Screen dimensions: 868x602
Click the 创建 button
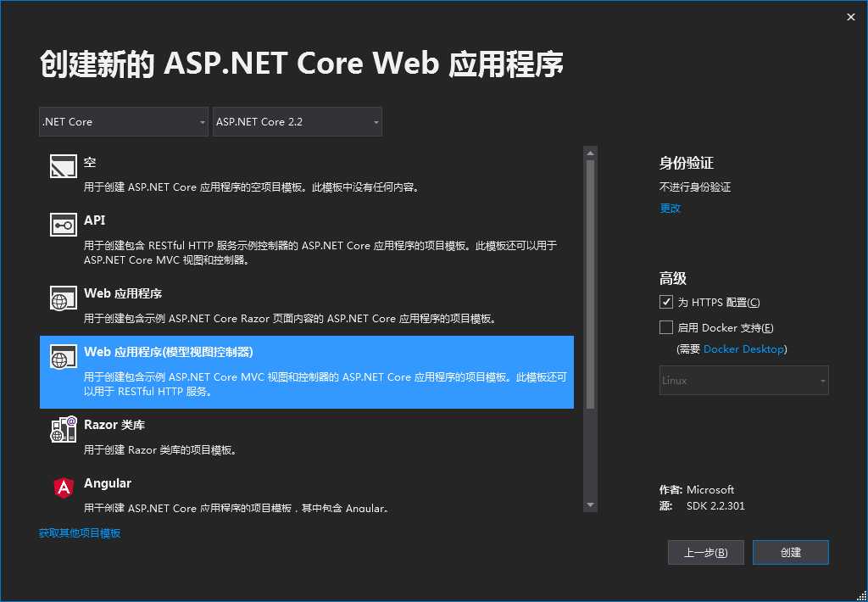click(x=791, y=552)
